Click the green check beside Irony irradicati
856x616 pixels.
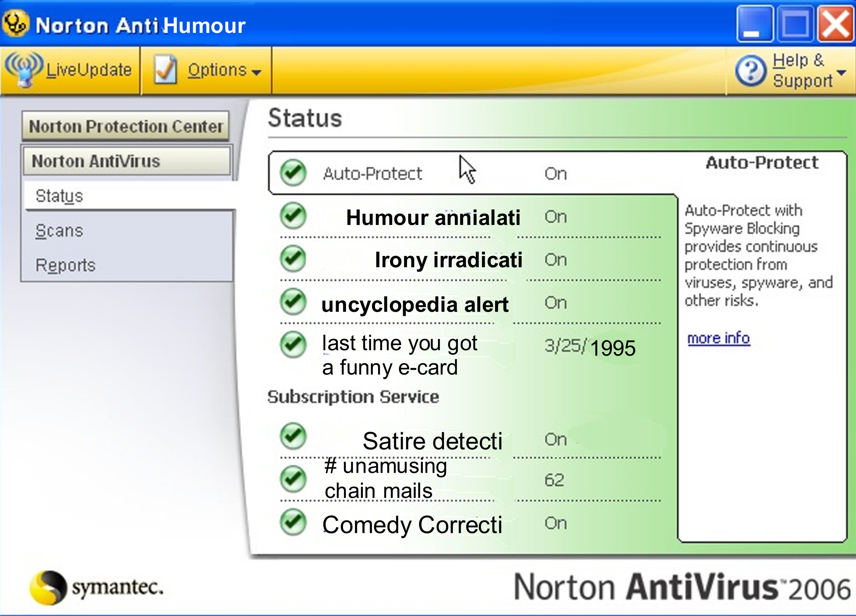293,259
